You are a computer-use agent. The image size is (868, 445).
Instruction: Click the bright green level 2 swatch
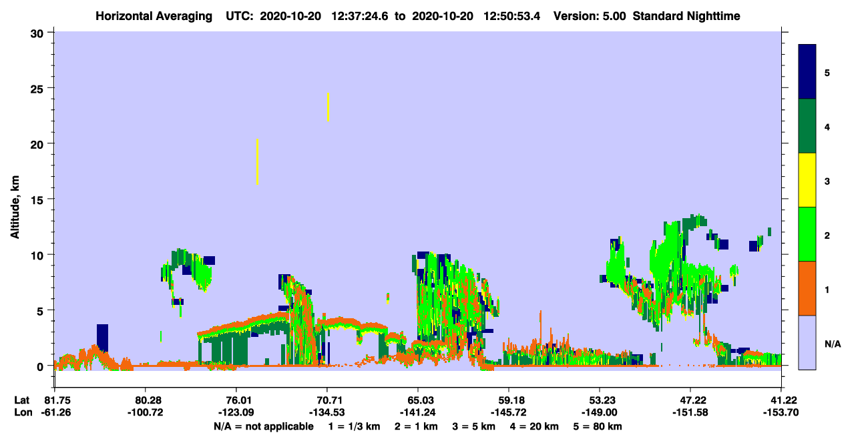click(807, 234)
